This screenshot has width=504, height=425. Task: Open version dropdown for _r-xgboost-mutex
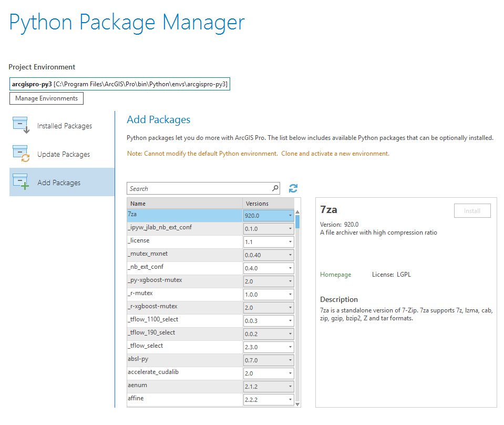269,308
